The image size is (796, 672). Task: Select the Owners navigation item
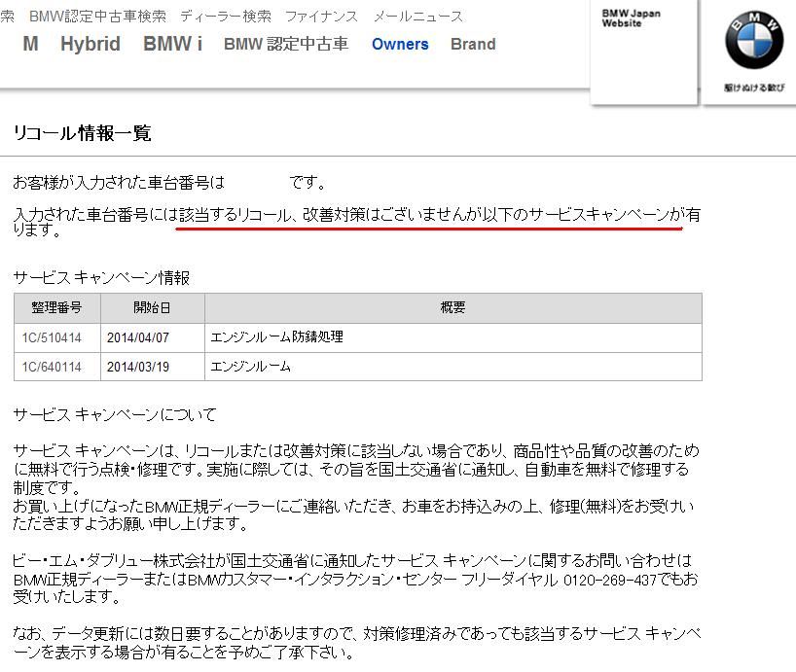400,44
